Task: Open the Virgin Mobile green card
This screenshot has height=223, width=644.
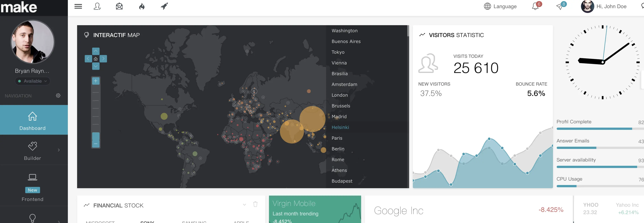Action: click(315, 209)
